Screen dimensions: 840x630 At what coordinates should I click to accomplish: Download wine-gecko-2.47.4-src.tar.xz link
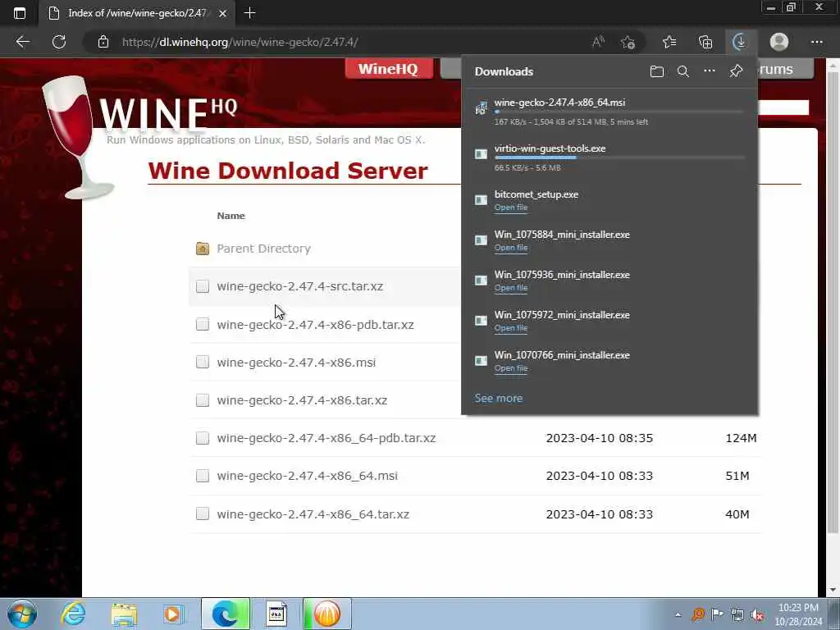pyautogui.click(x=300, y=286)
